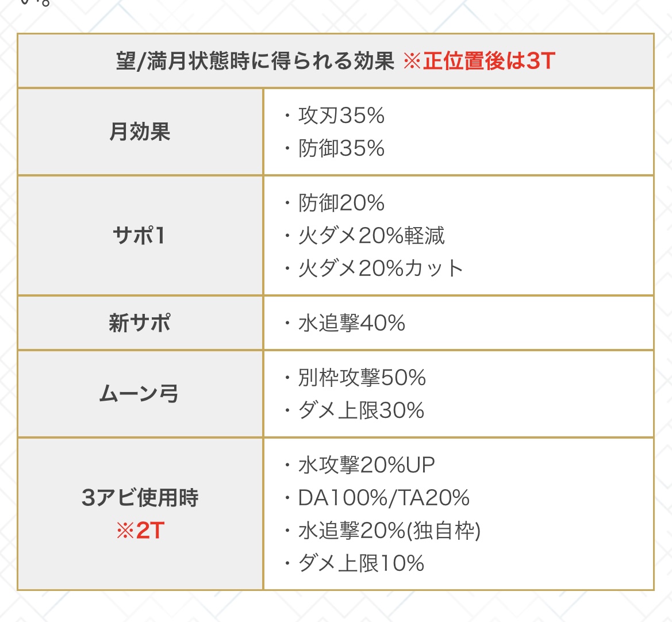672x622 pixels.
Task: Select the 新サポ row label
Action: (x=140, y=323)
